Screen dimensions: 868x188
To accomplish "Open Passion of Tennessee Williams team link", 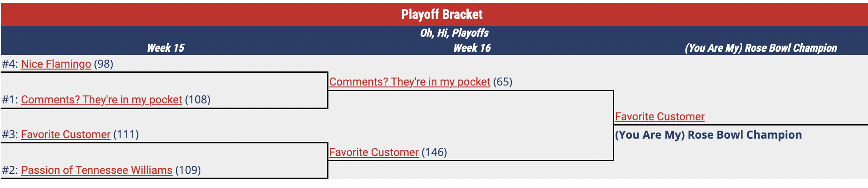I will (97, 170).
